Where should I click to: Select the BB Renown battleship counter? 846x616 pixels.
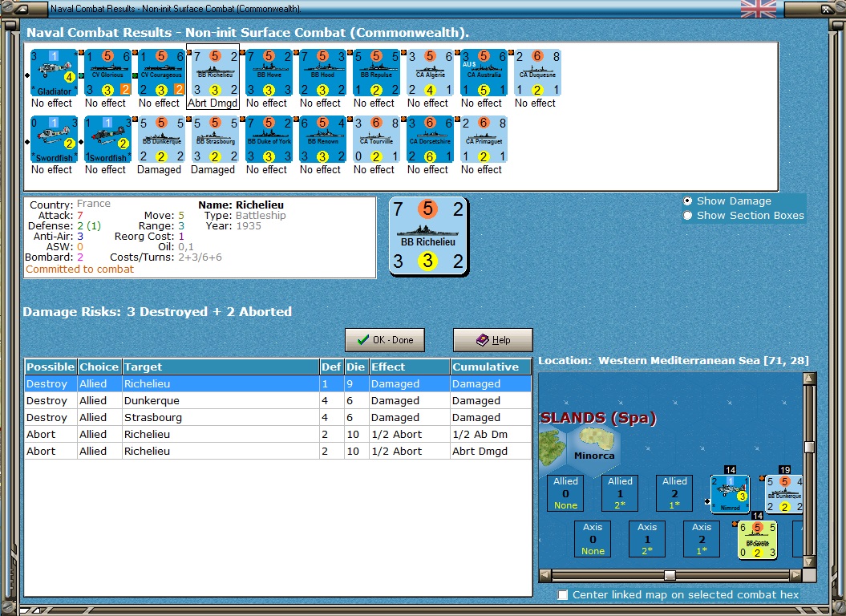coord(322,140)
